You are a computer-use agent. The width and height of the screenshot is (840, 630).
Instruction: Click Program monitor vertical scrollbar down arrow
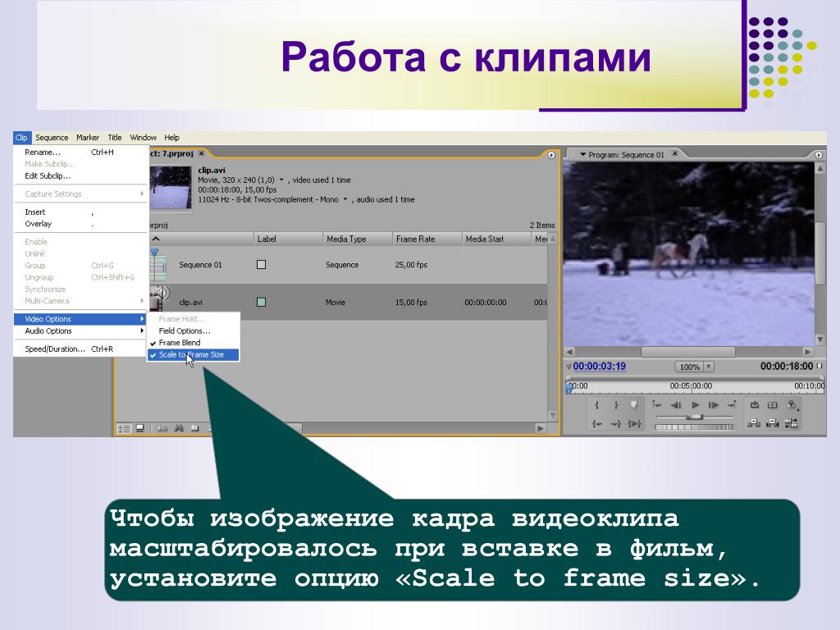819,340
